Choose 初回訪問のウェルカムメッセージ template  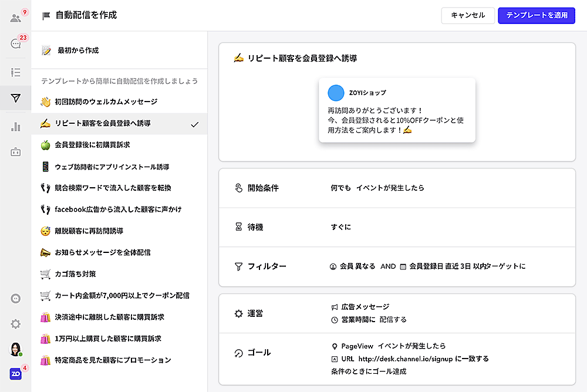[106, 102]
